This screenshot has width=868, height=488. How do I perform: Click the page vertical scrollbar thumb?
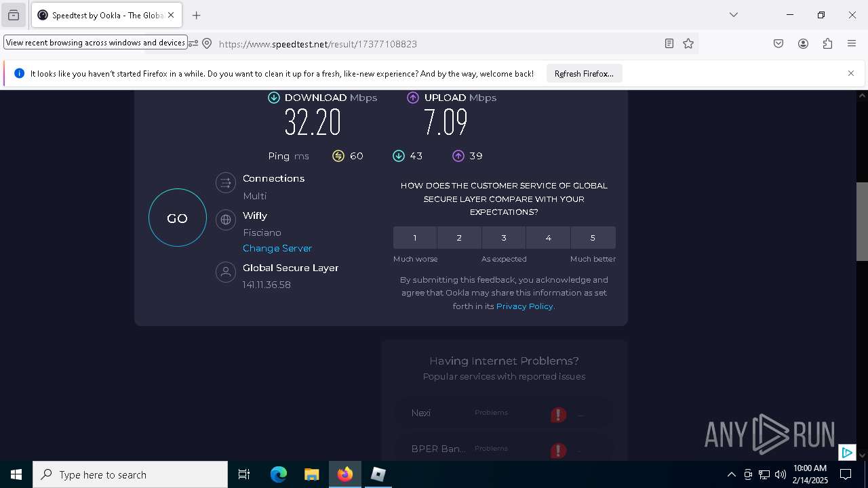862,222
